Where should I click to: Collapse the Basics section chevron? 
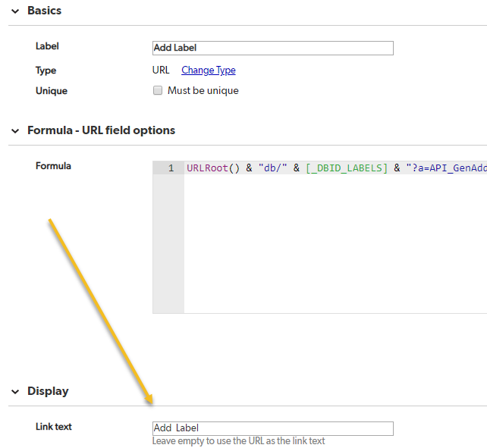click(15, 11)
